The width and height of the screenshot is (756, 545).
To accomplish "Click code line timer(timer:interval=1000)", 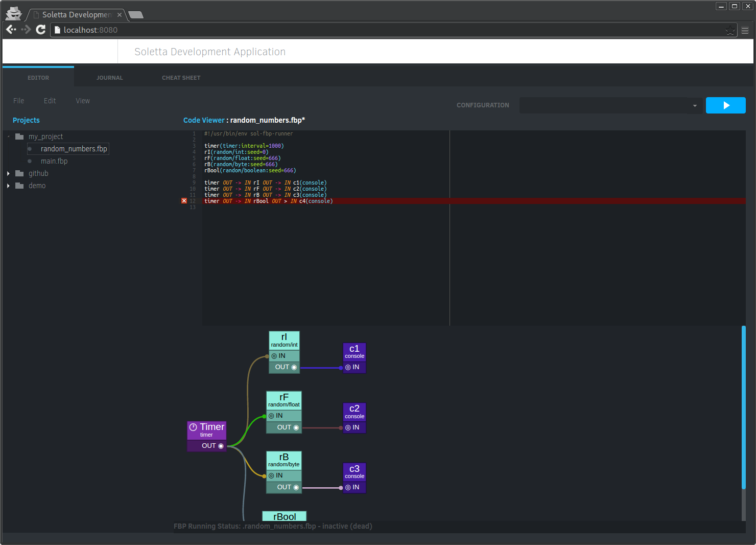I will 244,146.
